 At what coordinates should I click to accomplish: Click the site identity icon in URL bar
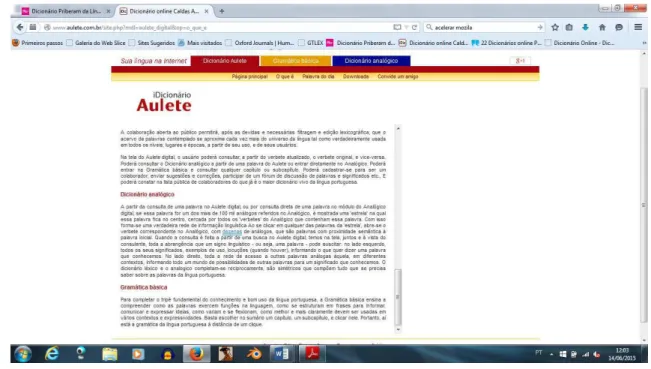(x=47, y=27)
